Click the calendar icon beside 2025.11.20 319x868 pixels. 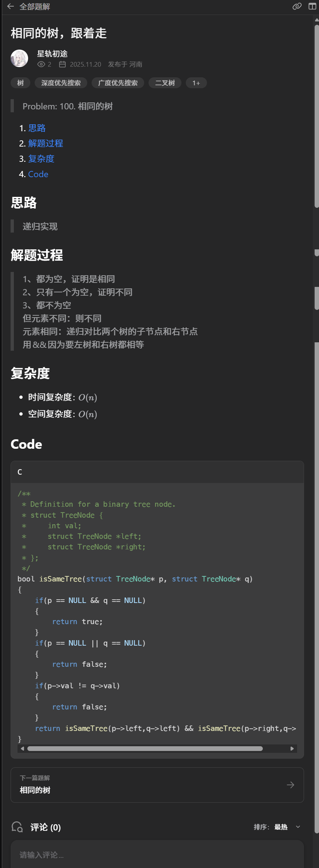tap(62, 64)
